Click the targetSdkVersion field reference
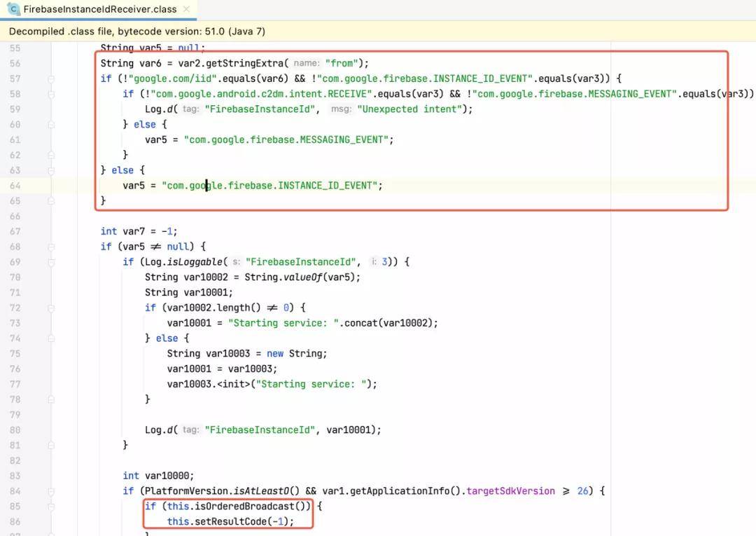This screenshot has width=756, height=536. click(x=510, y=491)
